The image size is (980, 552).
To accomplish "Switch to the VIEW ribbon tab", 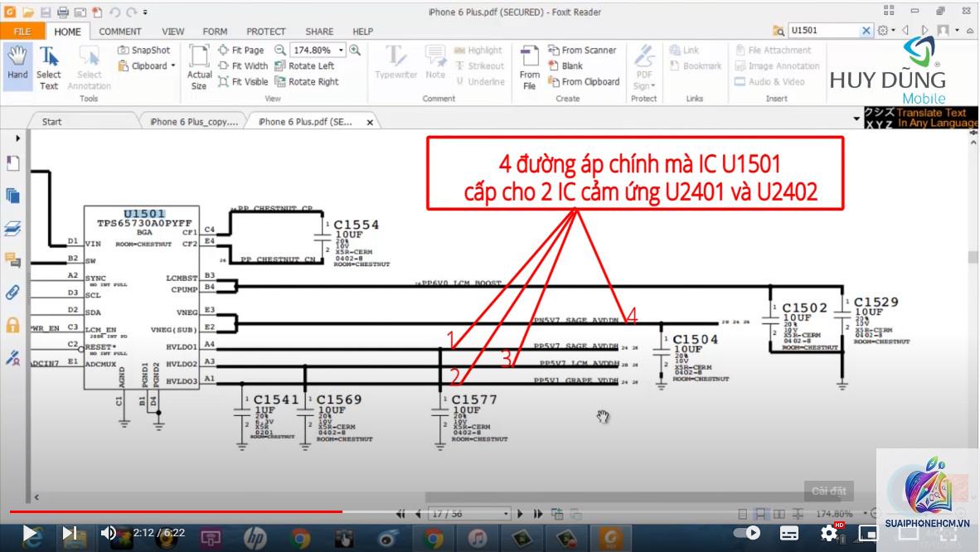I will pyautogui.click(x=173, y=31).
